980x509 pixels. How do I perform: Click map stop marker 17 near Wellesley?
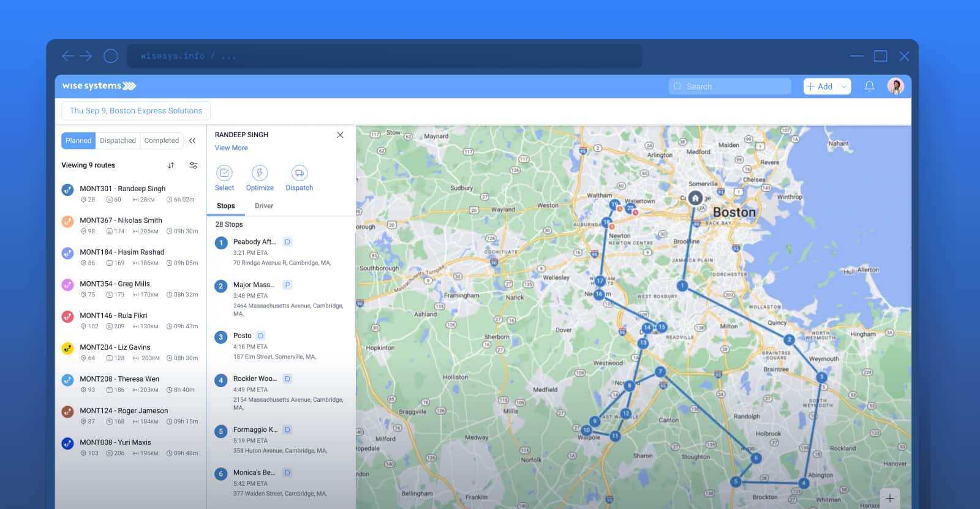tap(600, 281)
